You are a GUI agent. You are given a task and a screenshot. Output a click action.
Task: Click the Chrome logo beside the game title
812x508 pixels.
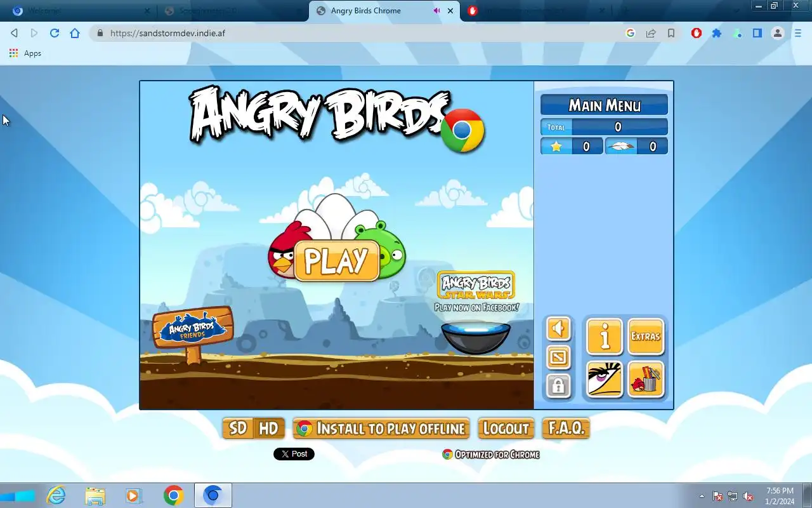point(462,131)
